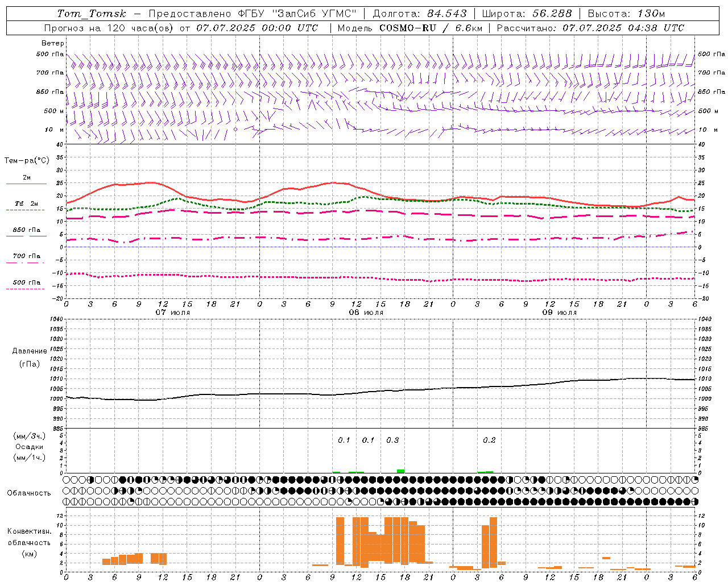Click the (мм/3ч.) precipitation unit label
This screenshot has height=582, width=728.
[x=30, y=436]
